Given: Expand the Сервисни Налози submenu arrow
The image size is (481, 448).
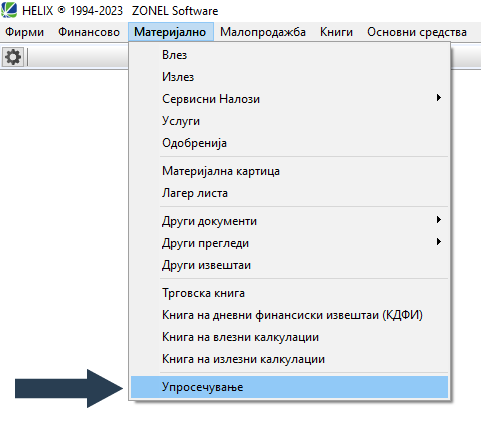Looking at the screenshot, I should (x=439, y=98).
